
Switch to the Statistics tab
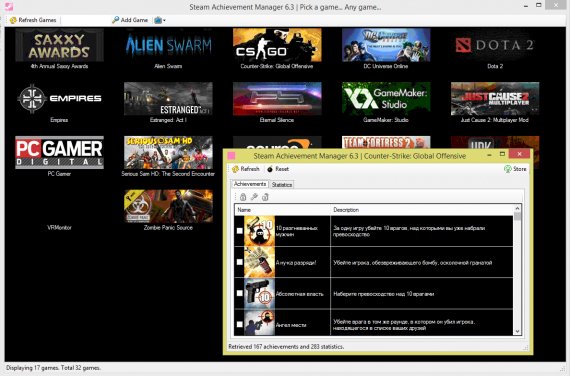[282, 185]
